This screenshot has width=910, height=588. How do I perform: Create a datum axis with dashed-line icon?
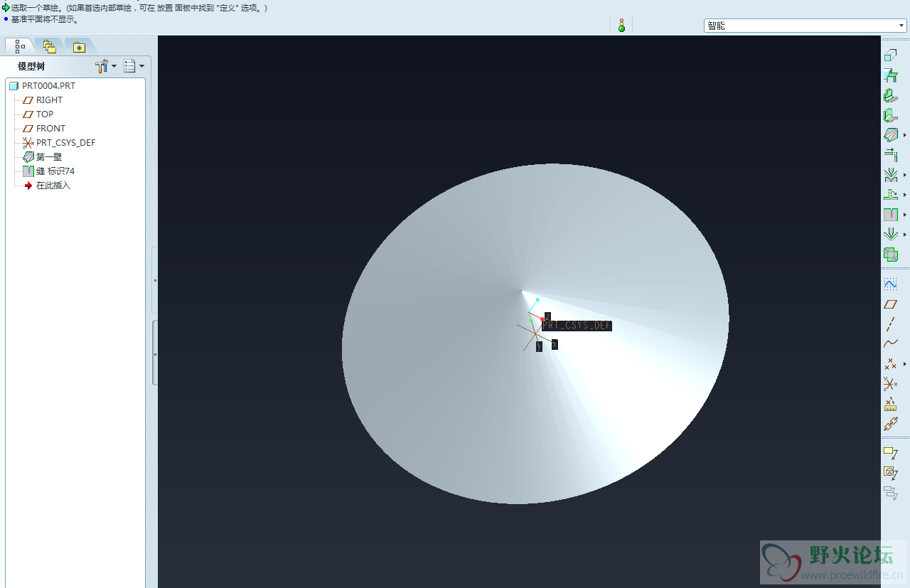tap(890, 324)
